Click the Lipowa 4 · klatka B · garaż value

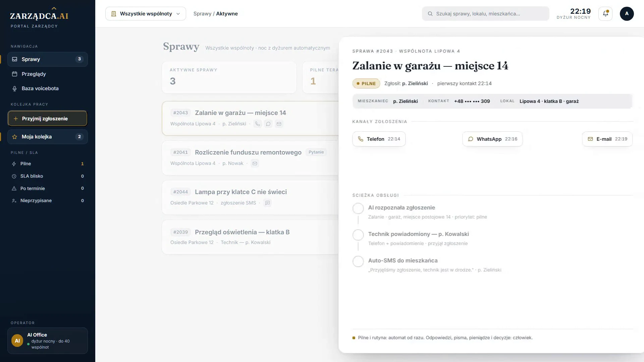pos(549,101)
